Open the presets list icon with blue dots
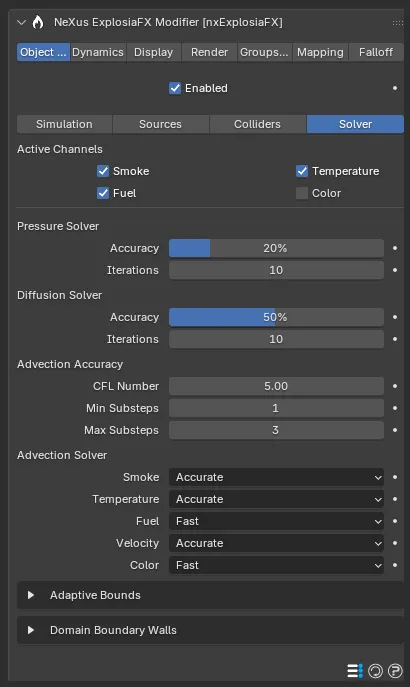The image size is (410, 687). [x=355, y=670]
